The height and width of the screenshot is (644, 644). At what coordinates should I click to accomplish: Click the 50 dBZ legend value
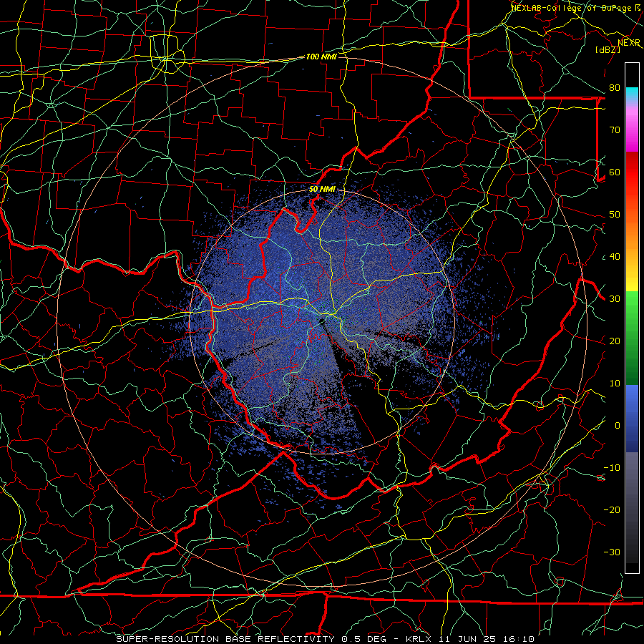[x=615, y=215]
